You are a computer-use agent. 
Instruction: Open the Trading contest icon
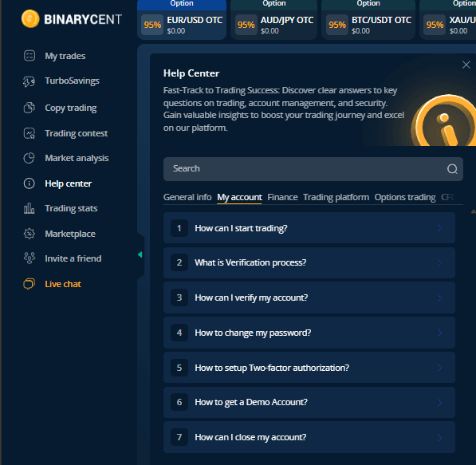point(30,133)
